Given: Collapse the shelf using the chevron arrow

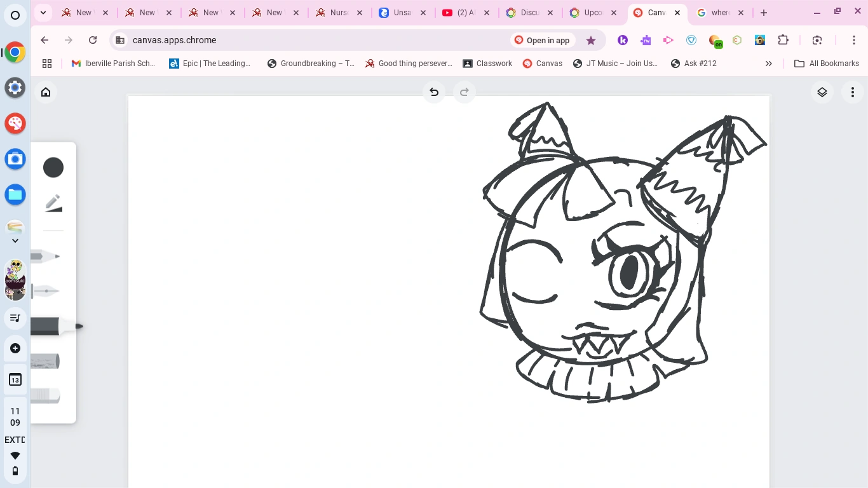Looking at the screenshot, I should 15,240.
